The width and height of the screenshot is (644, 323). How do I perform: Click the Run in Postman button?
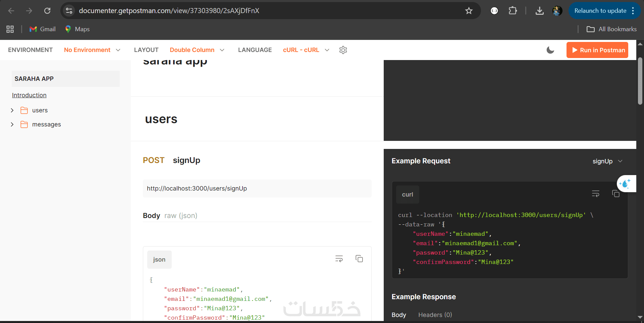[597, 50]
